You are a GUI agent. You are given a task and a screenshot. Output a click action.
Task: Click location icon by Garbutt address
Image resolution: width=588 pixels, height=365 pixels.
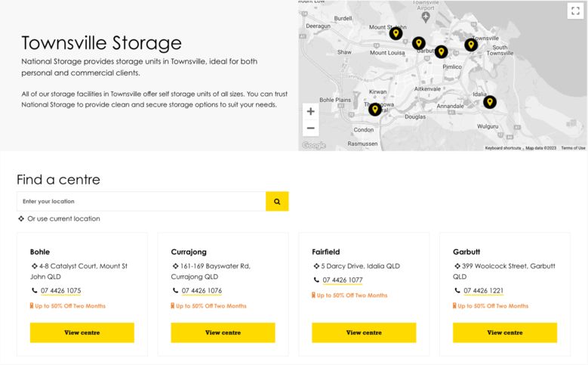click(x=457, y=266)
